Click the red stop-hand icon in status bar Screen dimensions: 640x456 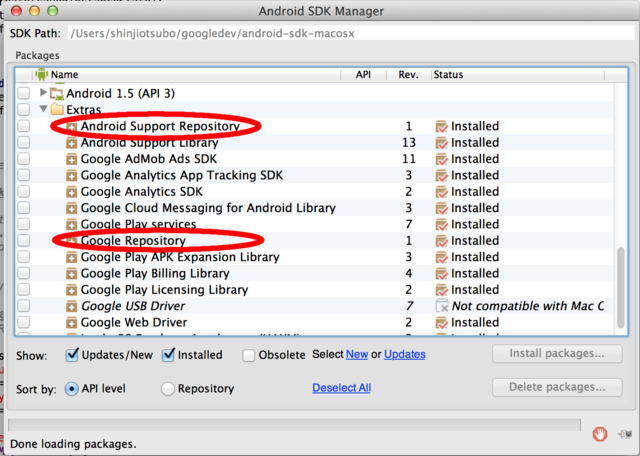click(x=600, y=434)
